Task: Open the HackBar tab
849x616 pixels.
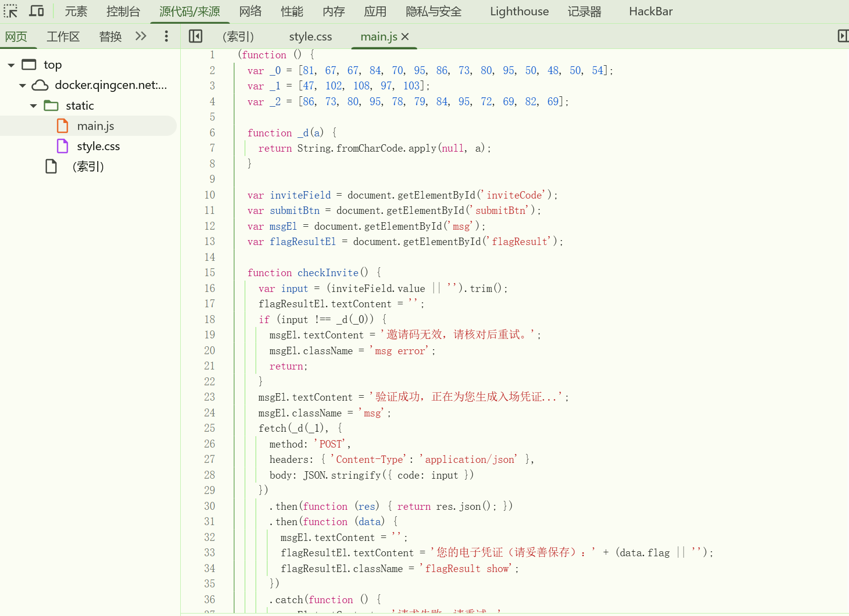Action: [x=650, y=11]
